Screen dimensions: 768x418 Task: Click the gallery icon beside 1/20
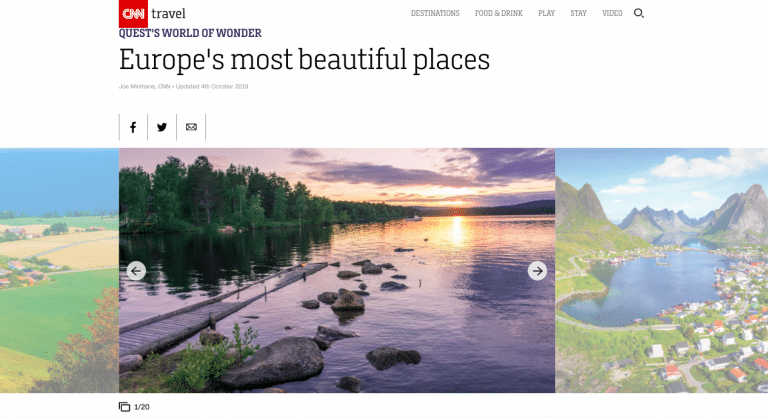click(x=125, y=406)
